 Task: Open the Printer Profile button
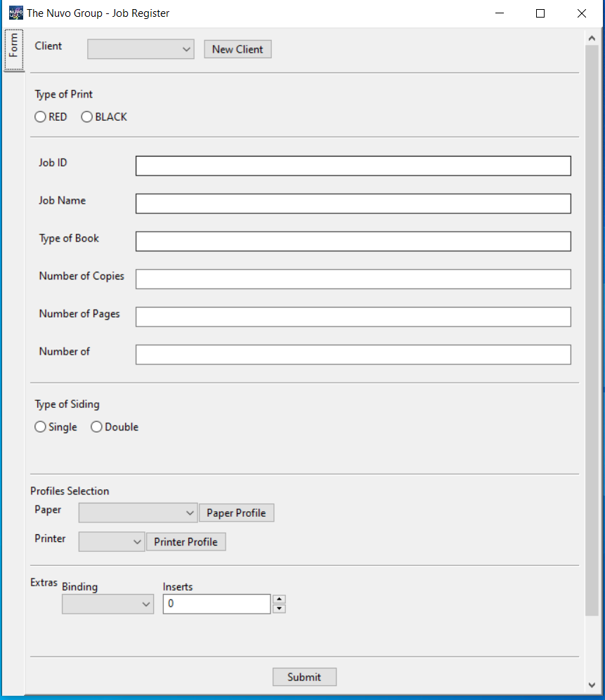tap(186, 541)
